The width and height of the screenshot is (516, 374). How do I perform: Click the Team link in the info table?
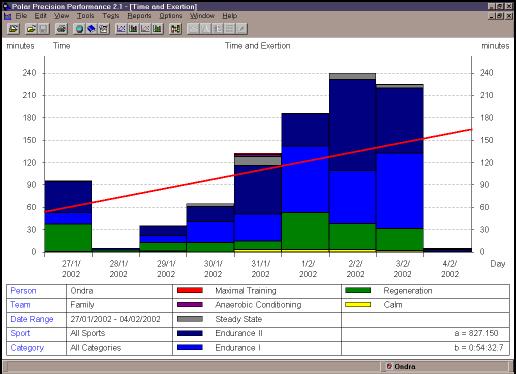[x=20, y=305]
